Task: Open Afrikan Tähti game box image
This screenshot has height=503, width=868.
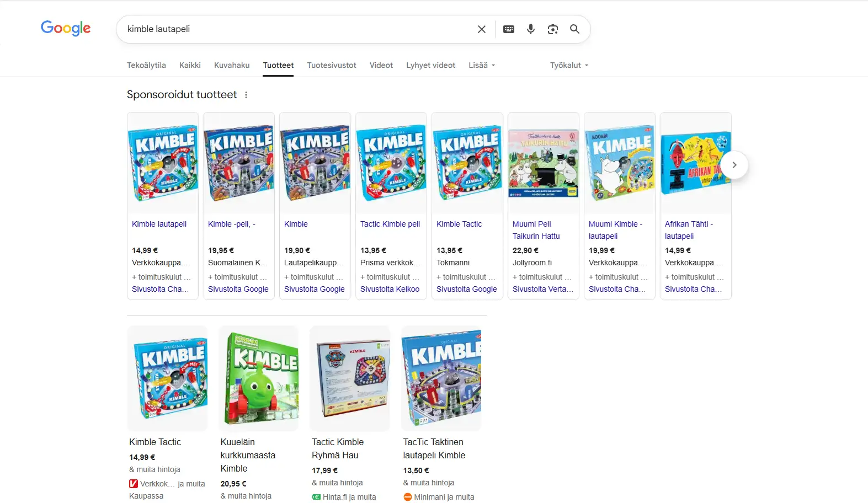Action: click(696, 163)
